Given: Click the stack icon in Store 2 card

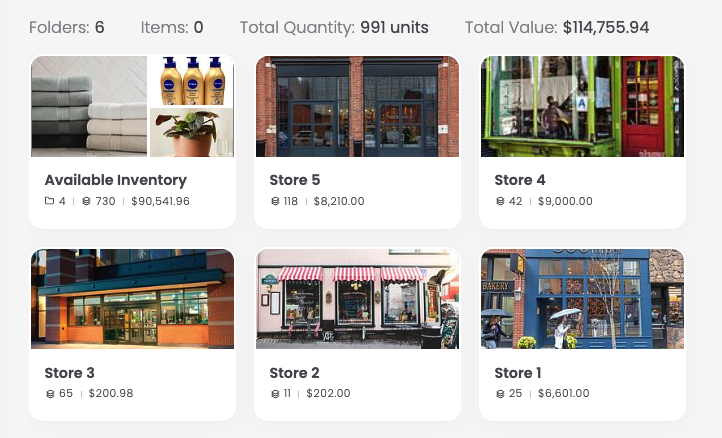Looking at the screenshot, I should pos(275,393).
